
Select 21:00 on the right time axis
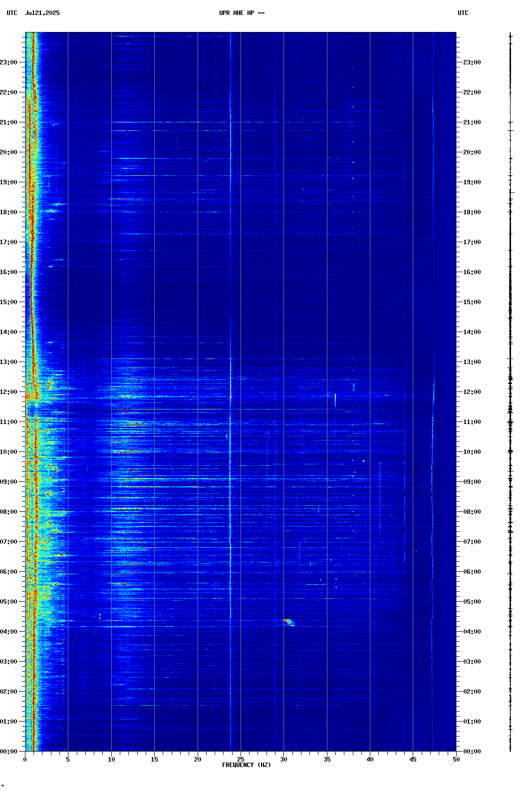coord(472,122)
